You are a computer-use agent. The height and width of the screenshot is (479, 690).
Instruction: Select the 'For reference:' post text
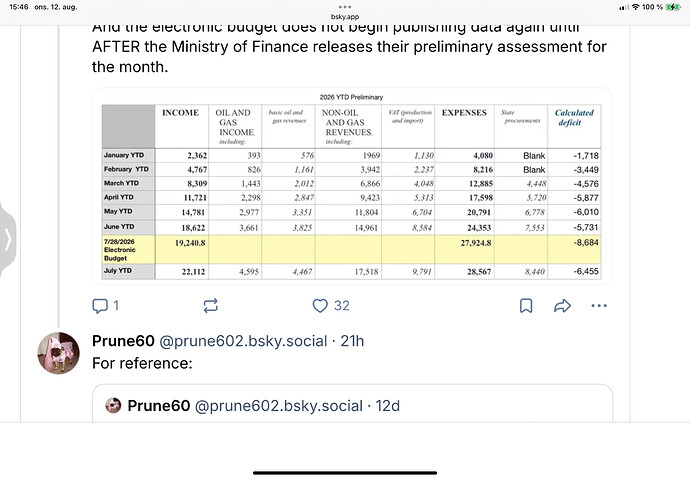tap(142, 363)
